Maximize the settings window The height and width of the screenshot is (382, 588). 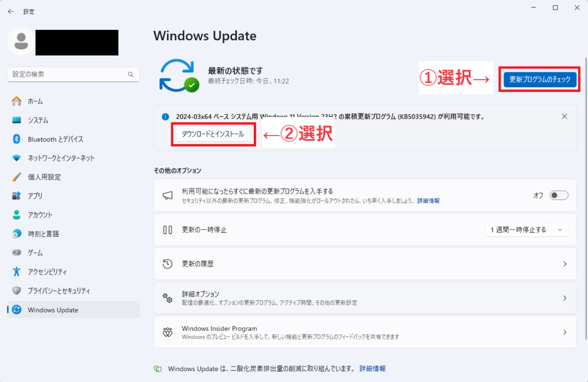pos(555,7)
